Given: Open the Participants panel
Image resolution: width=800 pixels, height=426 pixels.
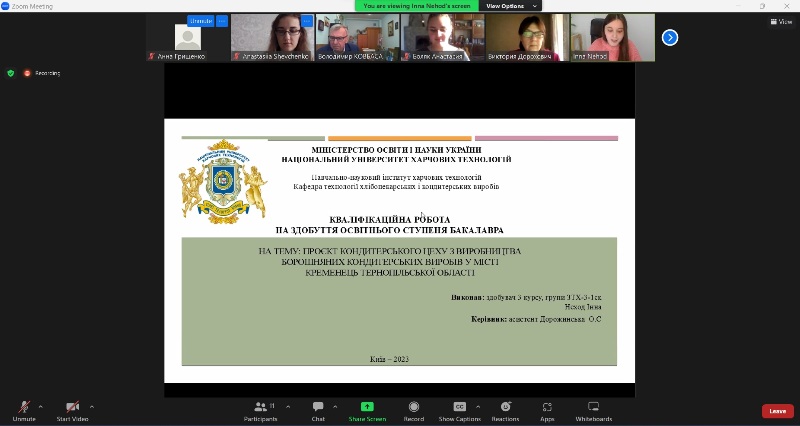Looking at the screenshot, I should (x=261, y=411).
